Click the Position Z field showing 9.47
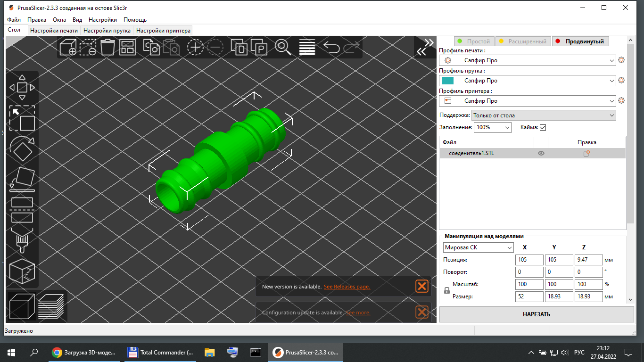The height and width of the screenshot is (362, 644). 589,260
